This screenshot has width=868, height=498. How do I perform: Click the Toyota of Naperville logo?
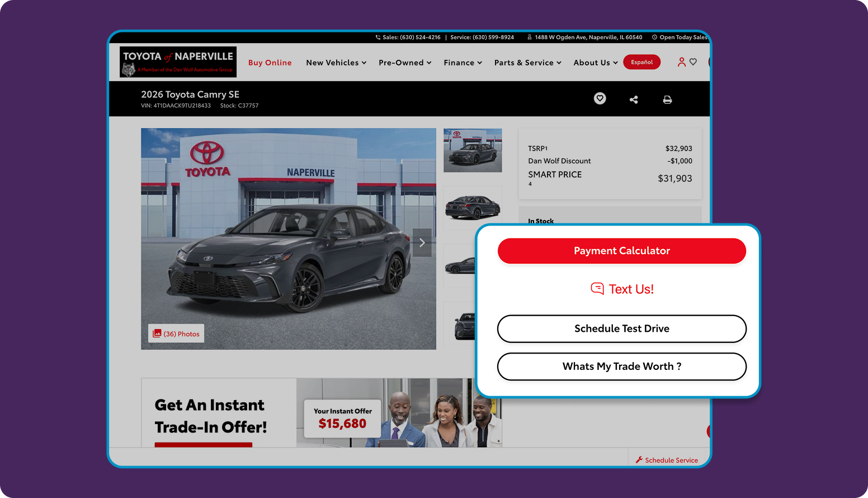tap(178, 62)
